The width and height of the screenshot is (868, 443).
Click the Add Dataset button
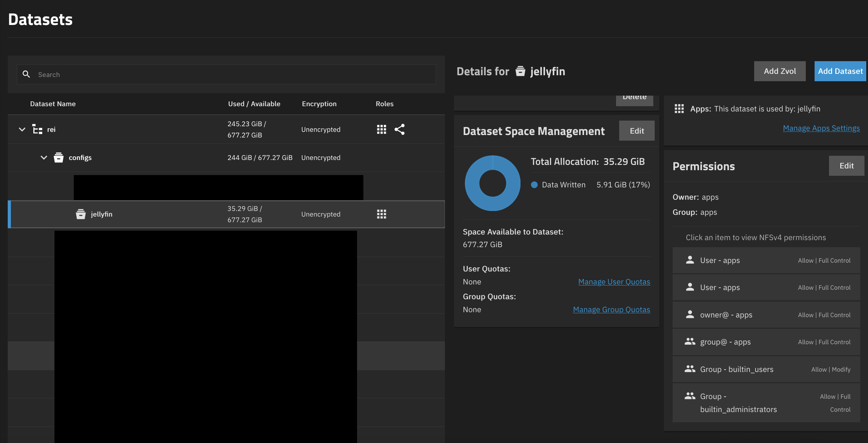click(x=840, y=71)
